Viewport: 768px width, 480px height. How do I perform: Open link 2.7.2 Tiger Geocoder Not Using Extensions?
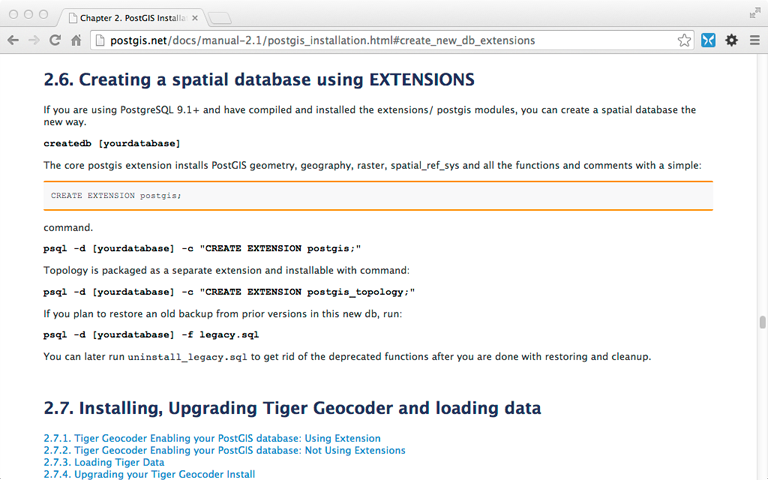tap(224, 450)
